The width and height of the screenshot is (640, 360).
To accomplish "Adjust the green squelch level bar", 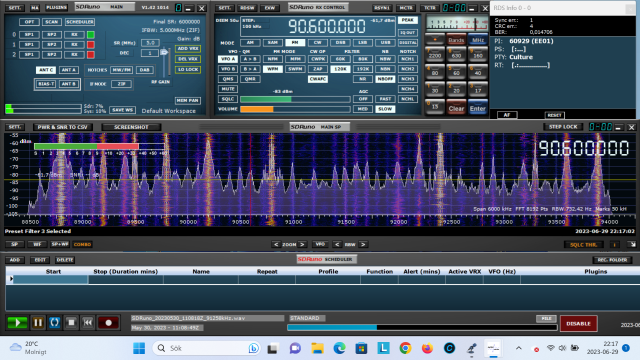I will coord(295,99).
